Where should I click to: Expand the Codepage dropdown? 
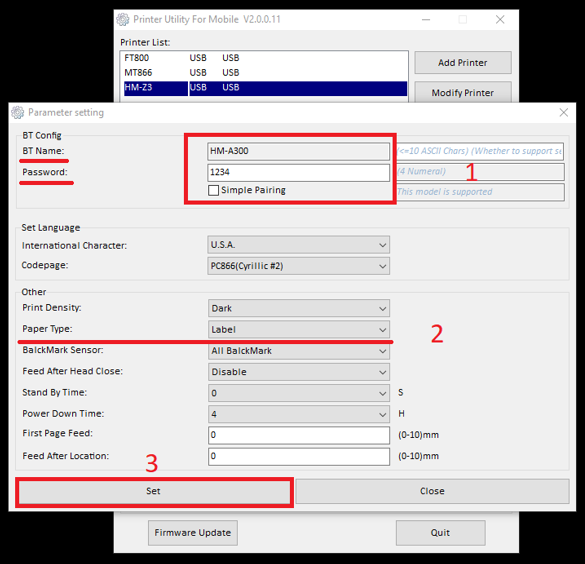pyautogui.click(x=298, y=266)
